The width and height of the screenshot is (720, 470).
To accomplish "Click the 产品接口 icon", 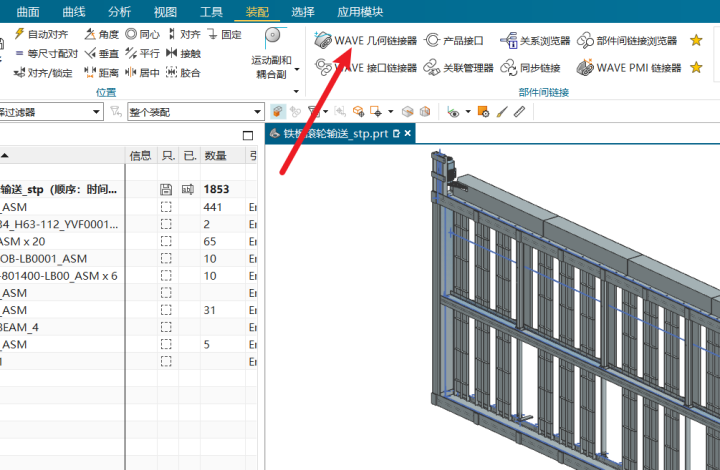I will (x=455, y=41).
